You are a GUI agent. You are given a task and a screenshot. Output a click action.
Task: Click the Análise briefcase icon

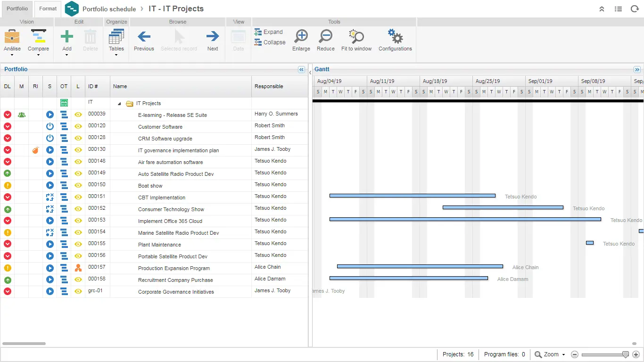pyautogui.click(x=12, y=37)
